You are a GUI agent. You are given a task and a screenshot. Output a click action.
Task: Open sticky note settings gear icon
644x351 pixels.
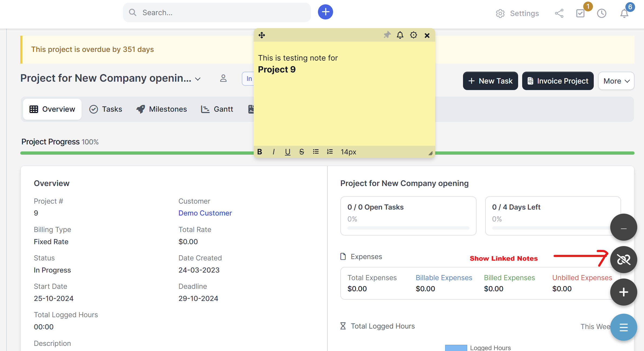(413, 35)
